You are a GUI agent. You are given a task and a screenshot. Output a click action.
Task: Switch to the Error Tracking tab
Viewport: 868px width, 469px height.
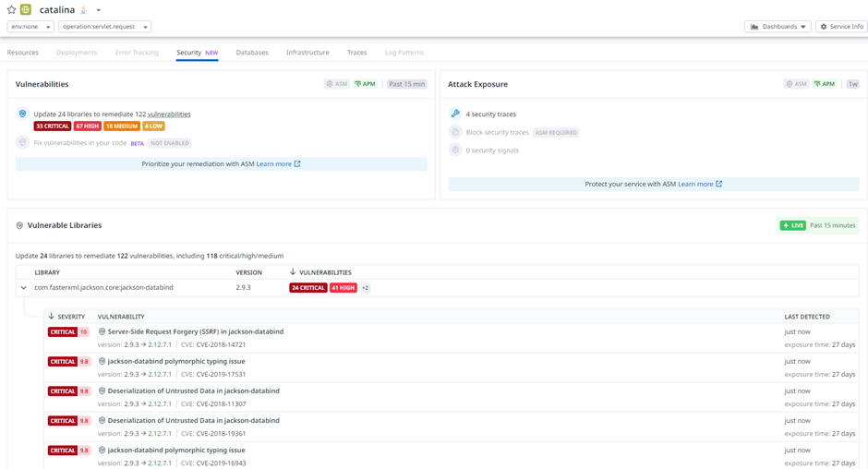[x=137, y=53]
